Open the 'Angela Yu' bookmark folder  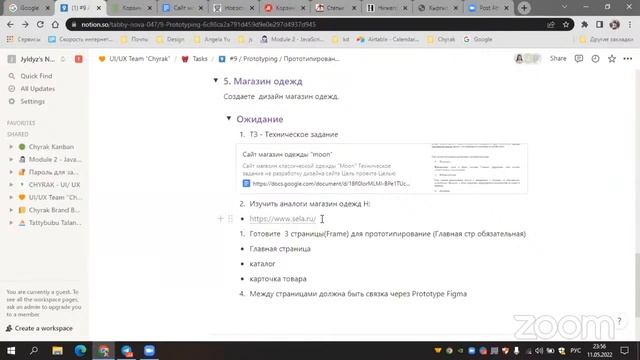212,39
